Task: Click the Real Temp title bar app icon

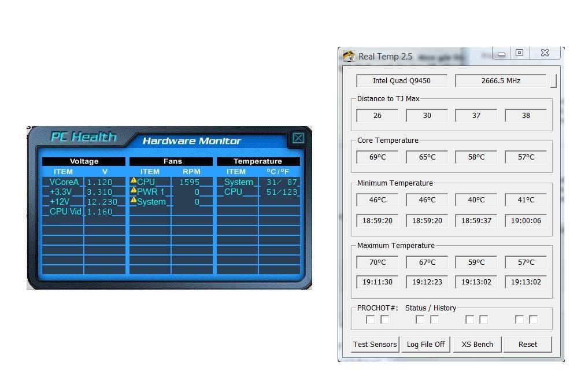Action: coord(349,56)
